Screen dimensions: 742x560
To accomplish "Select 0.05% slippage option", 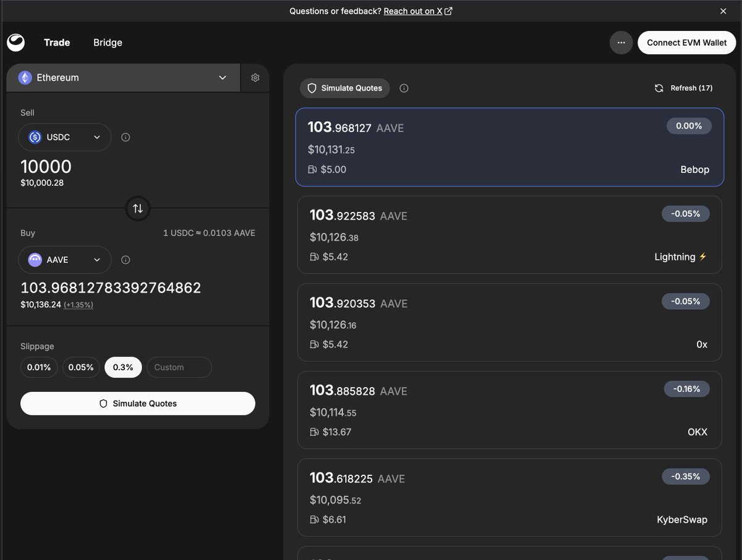I will pos(81,367).
